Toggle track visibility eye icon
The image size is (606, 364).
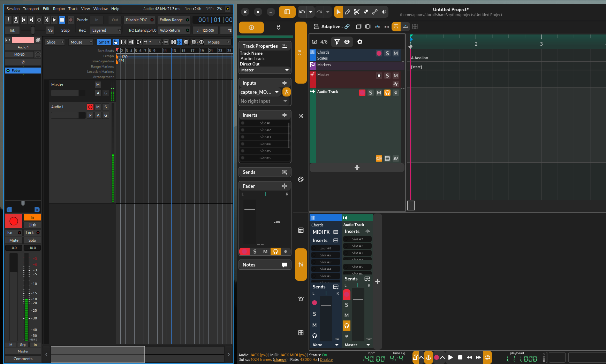coord(347,42)
